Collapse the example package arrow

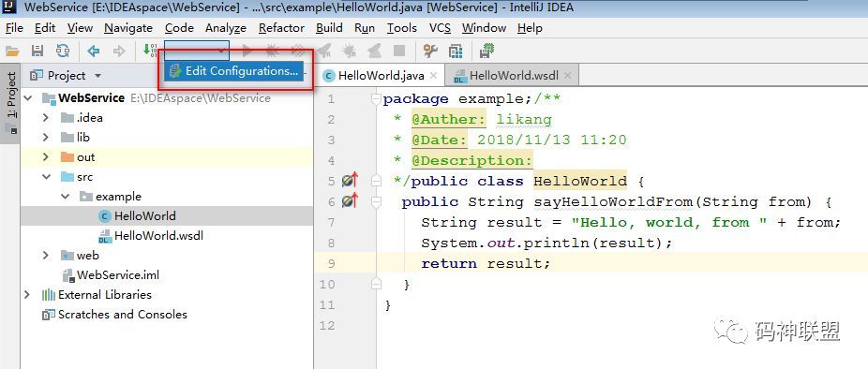(66, 197)
